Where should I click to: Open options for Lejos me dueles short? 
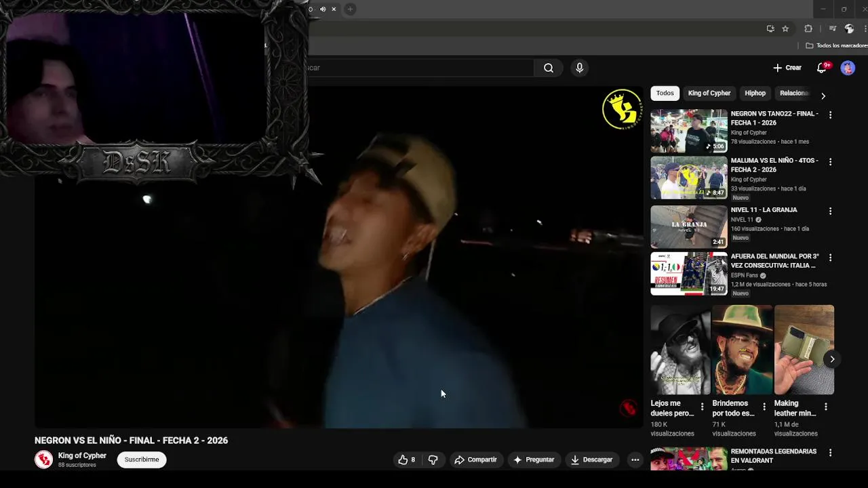click(702, 407)
